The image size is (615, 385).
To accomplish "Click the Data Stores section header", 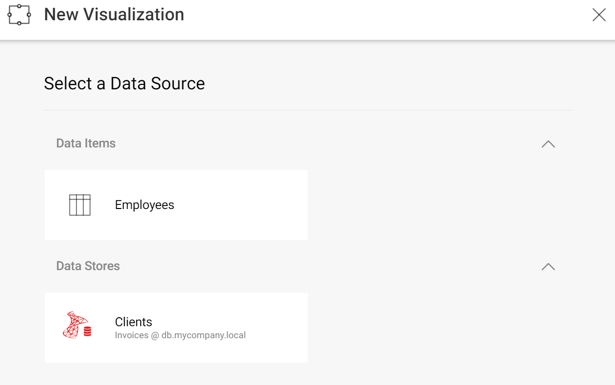I will [88, 266].
